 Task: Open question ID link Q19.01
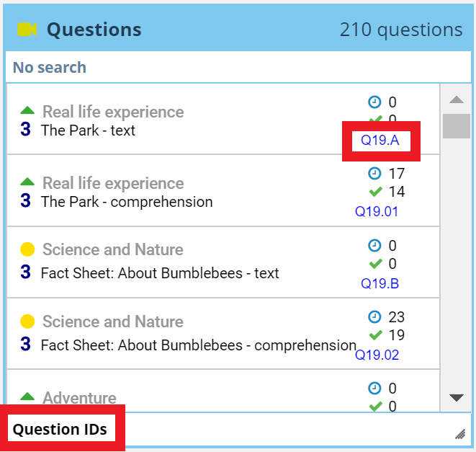tap(377, 211)
